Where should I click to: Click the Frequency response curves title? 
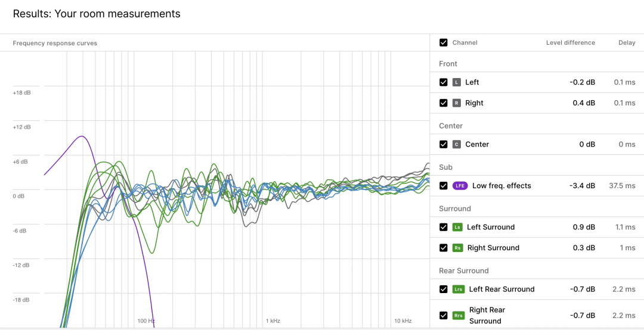[55, 43]
